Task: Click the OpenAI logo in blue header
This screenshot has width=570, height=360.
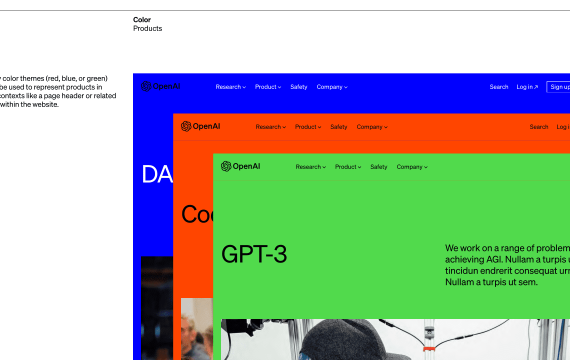Action: click(161, 87)
